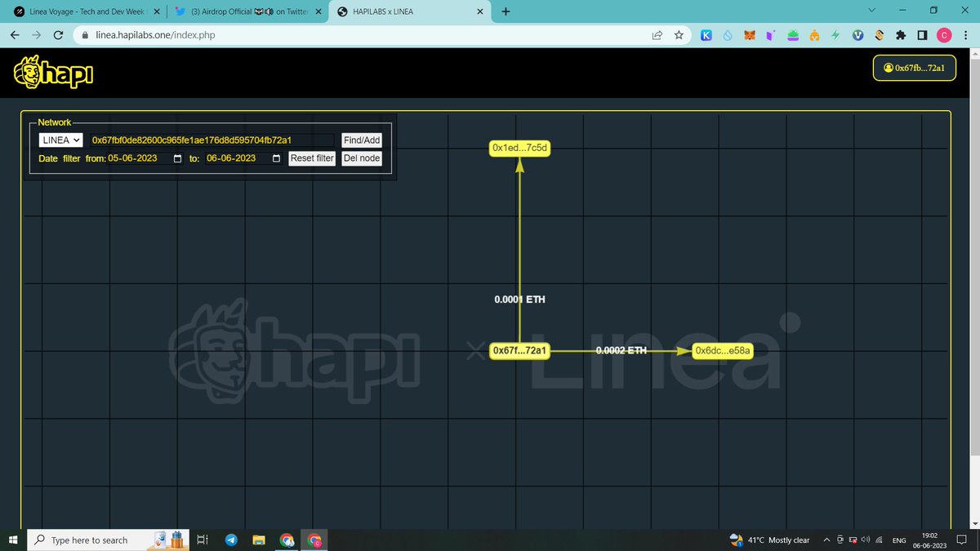Open the orange S-shaped extension
This screenshot has height=551, width=980.
coord(879,35)
